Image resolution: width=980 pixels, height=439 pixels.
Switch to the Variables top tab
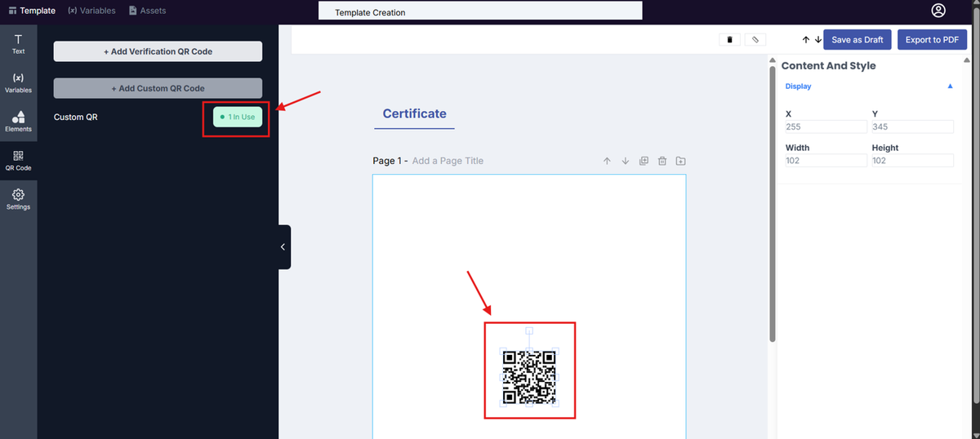(91, 11)
